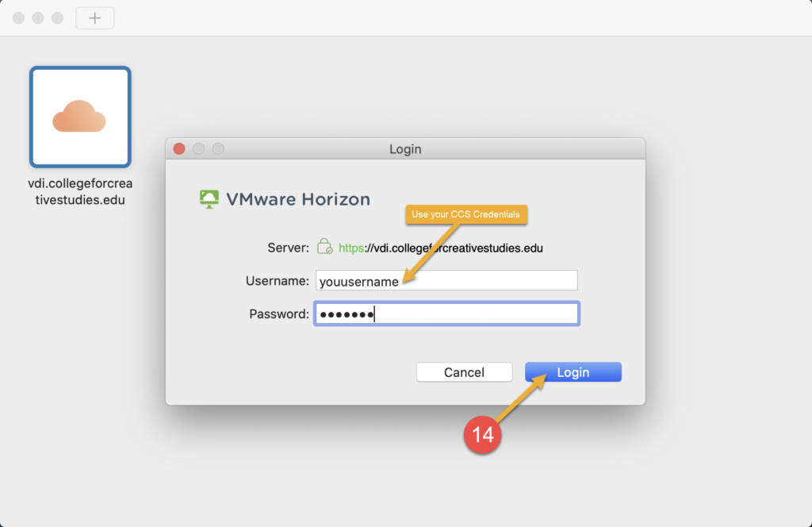This screenshot has height=527, width=812.
Task: Click the green server lock security icon
Action: 324,246
